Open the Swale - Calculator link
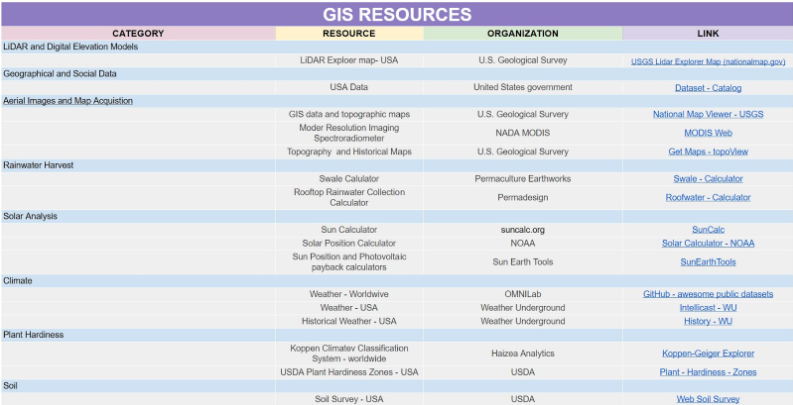 pyautogui.click(x=708, y=178)
